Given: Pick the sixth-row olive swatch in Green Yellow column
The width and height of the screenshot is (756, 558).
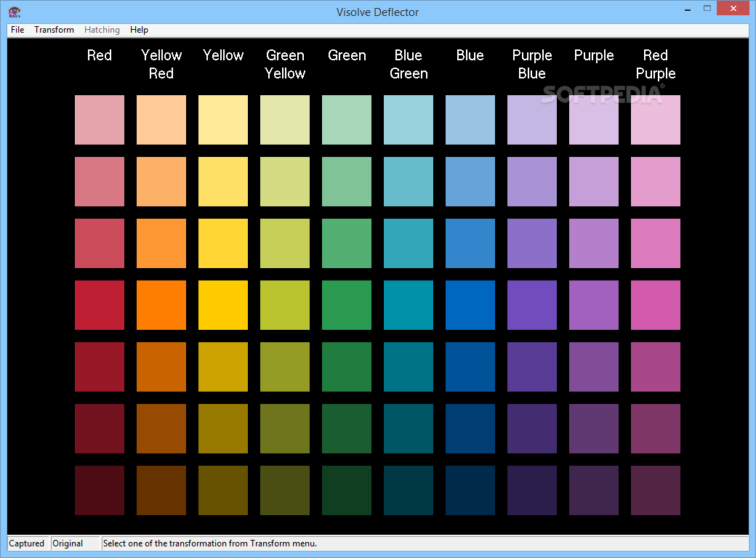Looking at the screenshot, I should (x=285, y=429).
